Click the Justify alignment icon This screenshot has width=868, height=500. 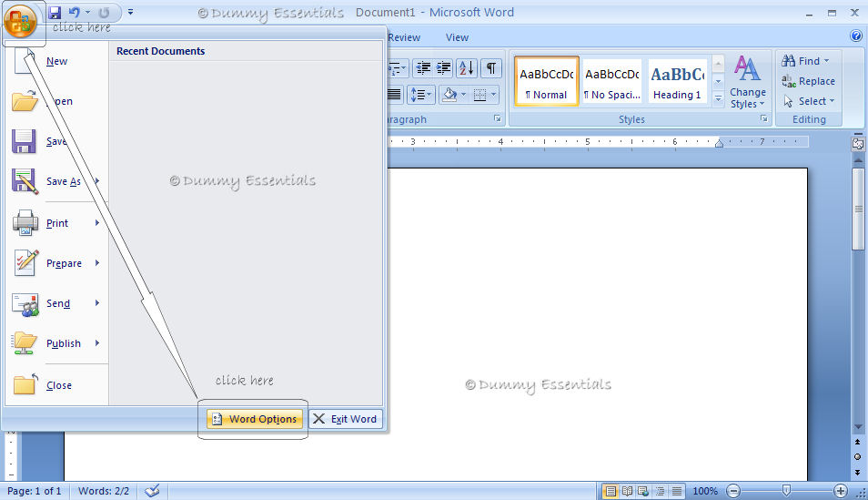pos(394,95)
